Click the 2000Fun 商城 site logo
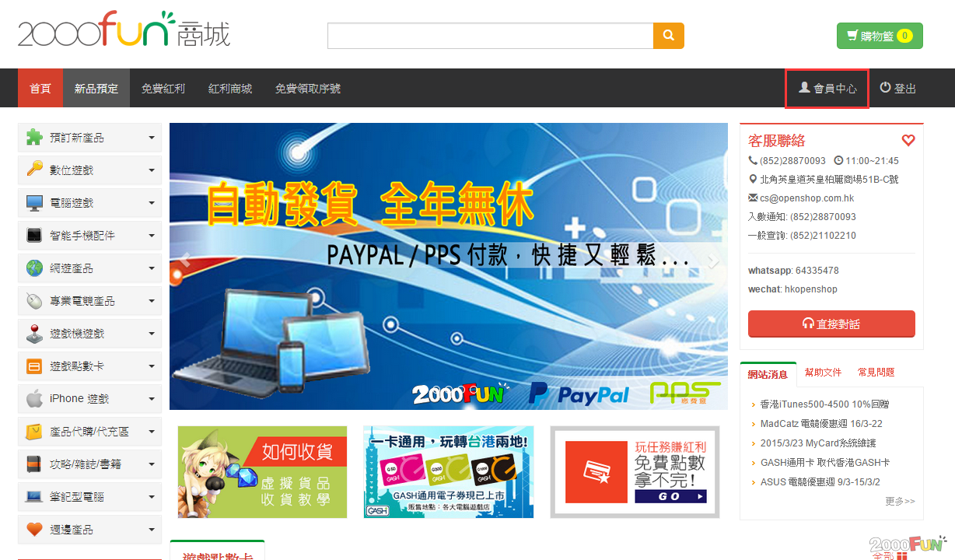 tap(124, 30)
